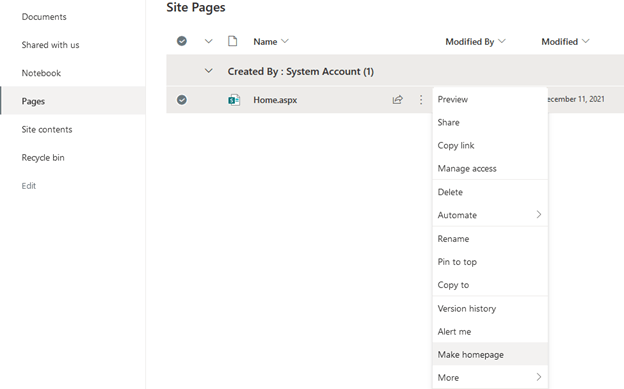Viewport: 624px width, 389px height.
Task: Expand the header chevron next to select-all
Action: 209,41
